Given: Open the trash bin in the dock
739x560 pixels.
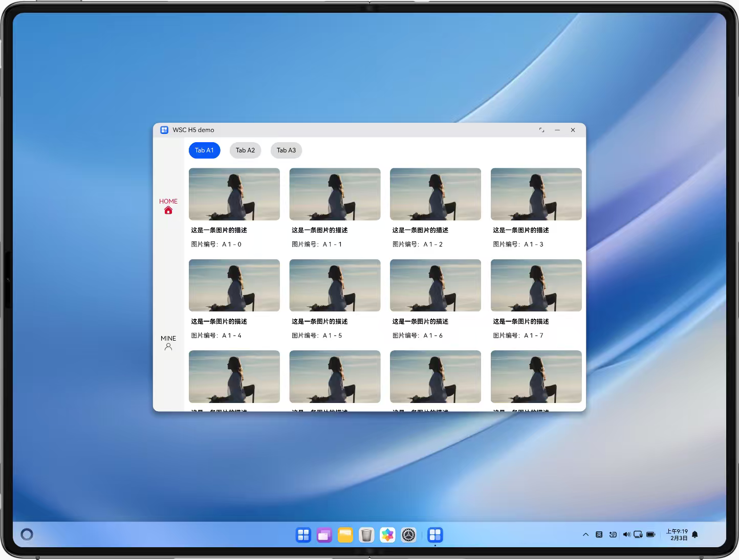Looking at the screenshot, I should [366, 535].
